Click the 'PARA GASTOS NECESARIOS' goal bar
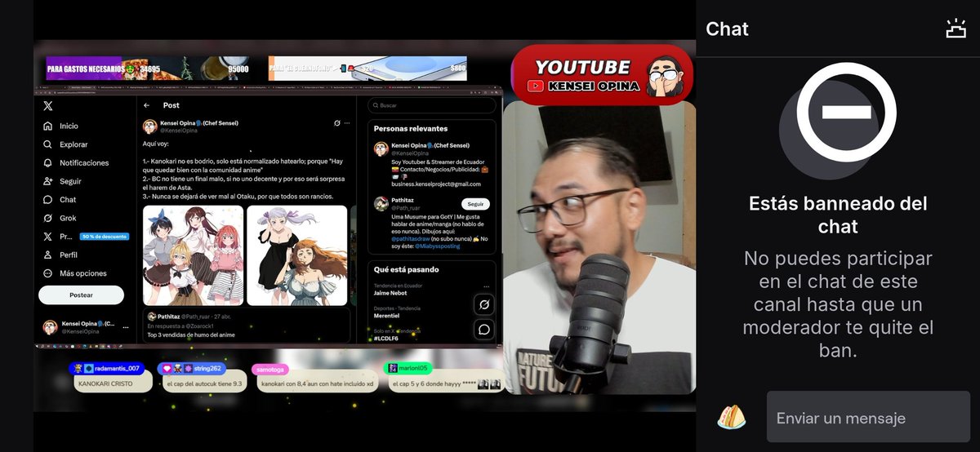 click(149, 69)
